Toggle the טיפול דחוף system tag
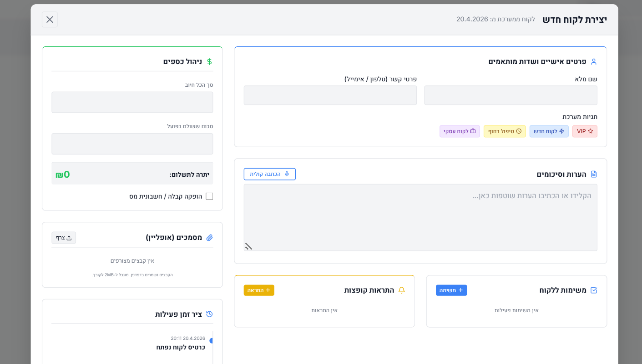The image size is (642, 364). (x=505, y=131)
